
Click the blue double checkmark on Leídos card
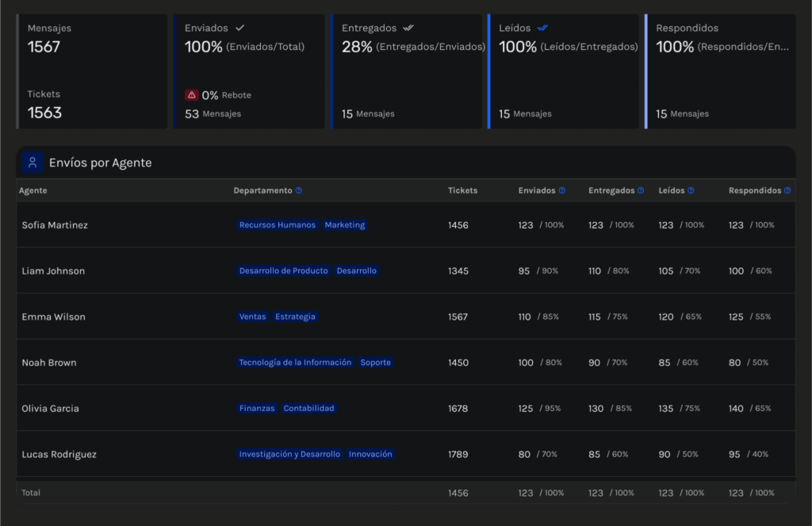pos(542,28)
